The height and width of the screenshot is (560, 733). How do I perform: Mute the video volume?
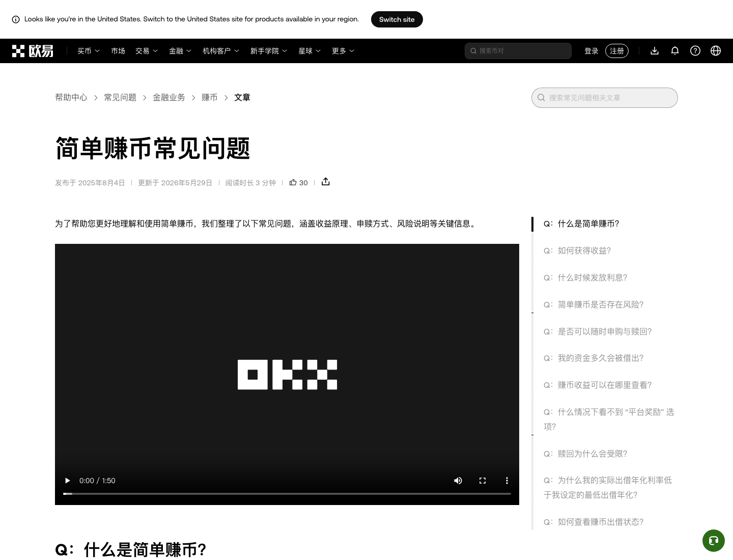(x=458, y=481)
